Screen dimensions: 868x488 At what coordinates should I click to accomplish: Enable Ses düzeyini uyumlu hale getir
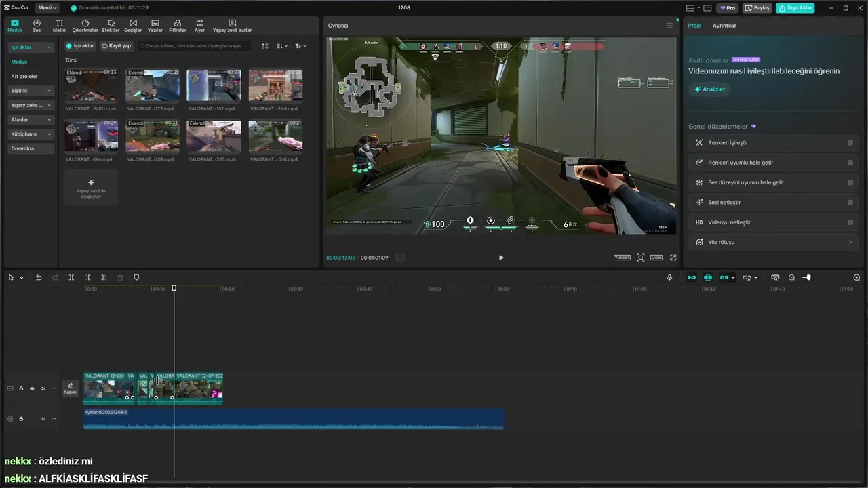point(850,182)
